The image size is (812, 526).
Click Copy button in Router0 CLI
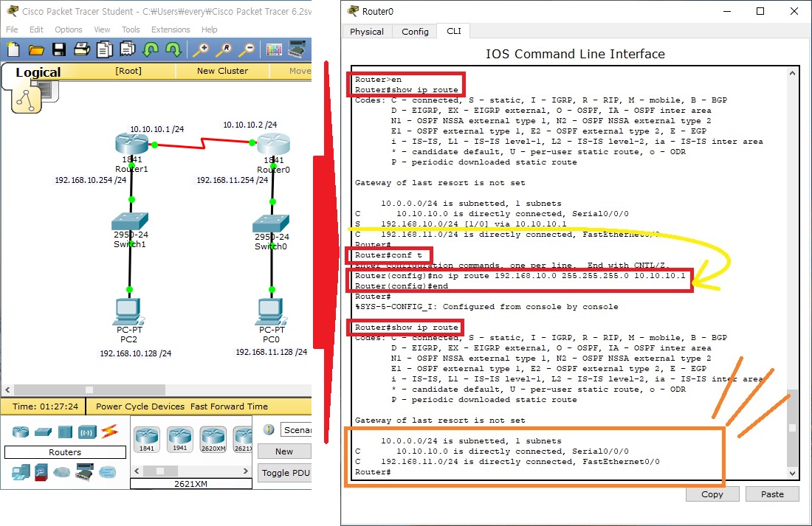[x=712, y=494]
